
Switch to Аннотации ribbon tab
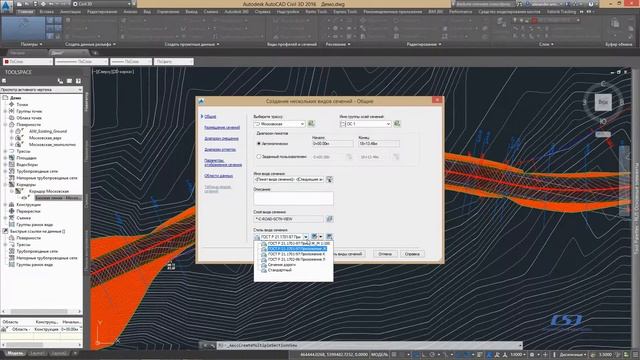[70, 12]
